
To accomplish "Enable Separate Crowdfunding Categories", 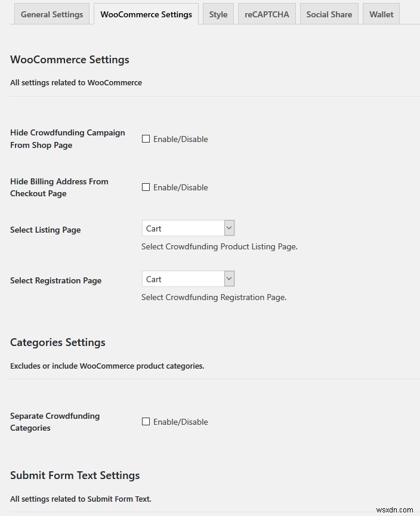I will tap(146, 421).
